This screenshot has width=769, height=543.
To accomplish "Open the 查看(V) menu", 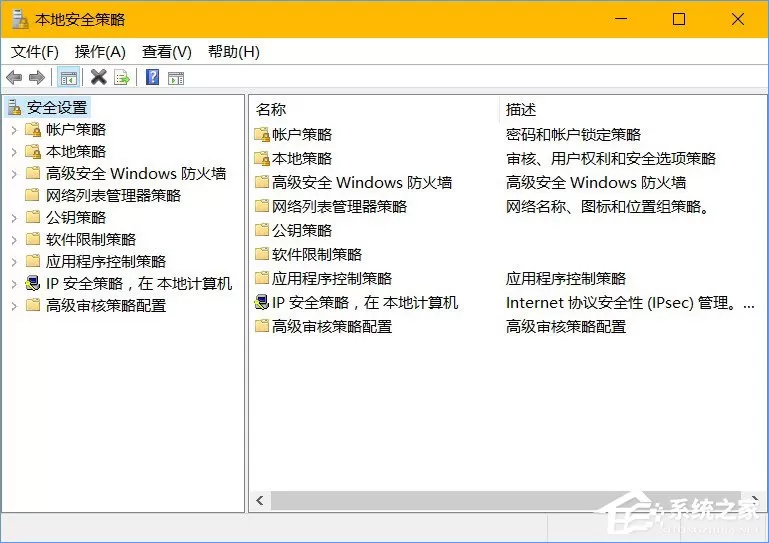I will (x=167, y=52).
